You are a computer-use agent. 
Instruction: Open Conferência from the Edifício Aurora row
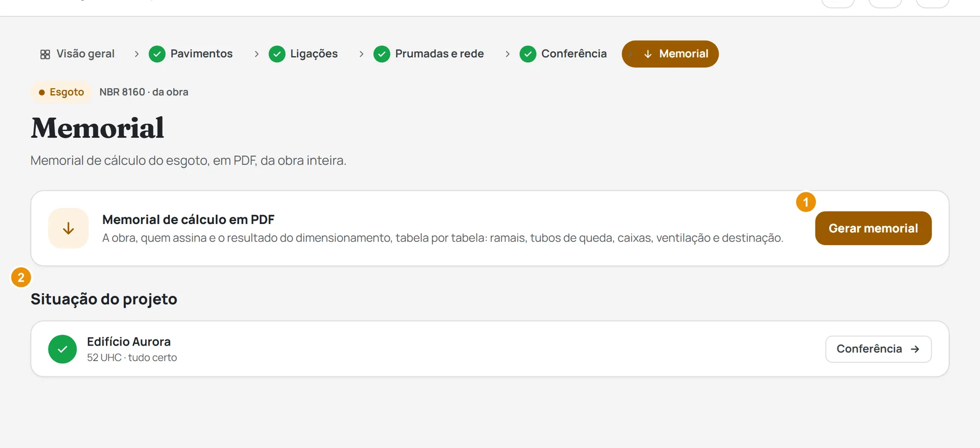click(878, 349)
